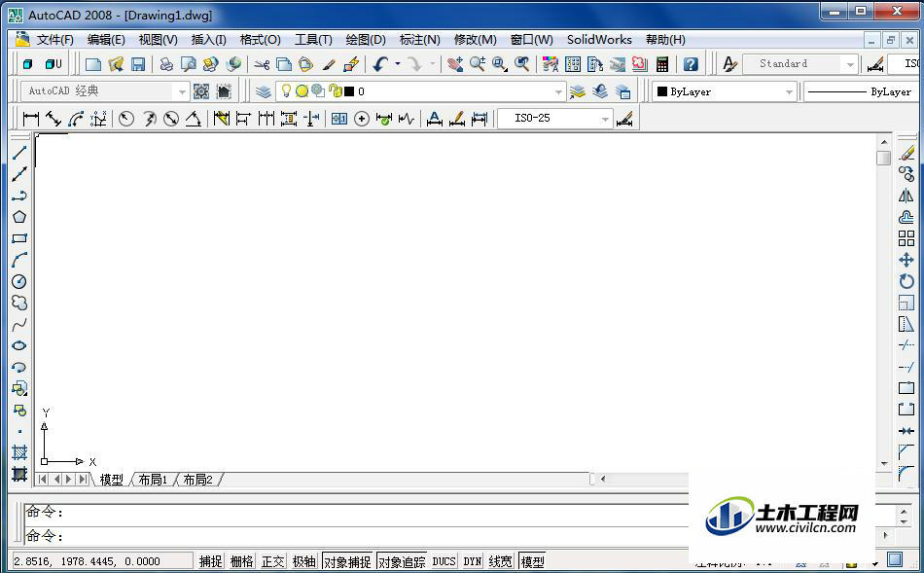This screenshot has height=573, width=924.
Task: Click the Linear dimension tool
Action: coord(31,119)
